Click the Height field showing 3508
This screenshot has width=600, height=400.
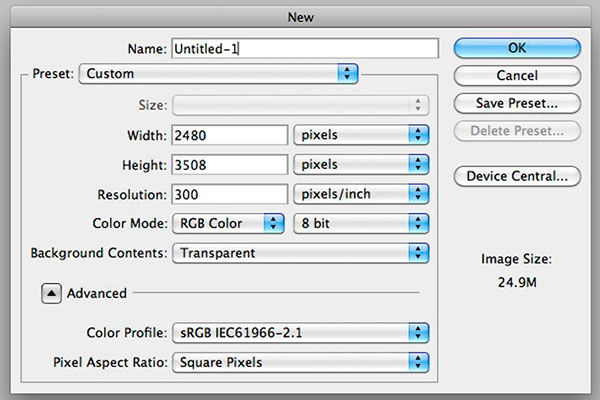click(230, 165)
